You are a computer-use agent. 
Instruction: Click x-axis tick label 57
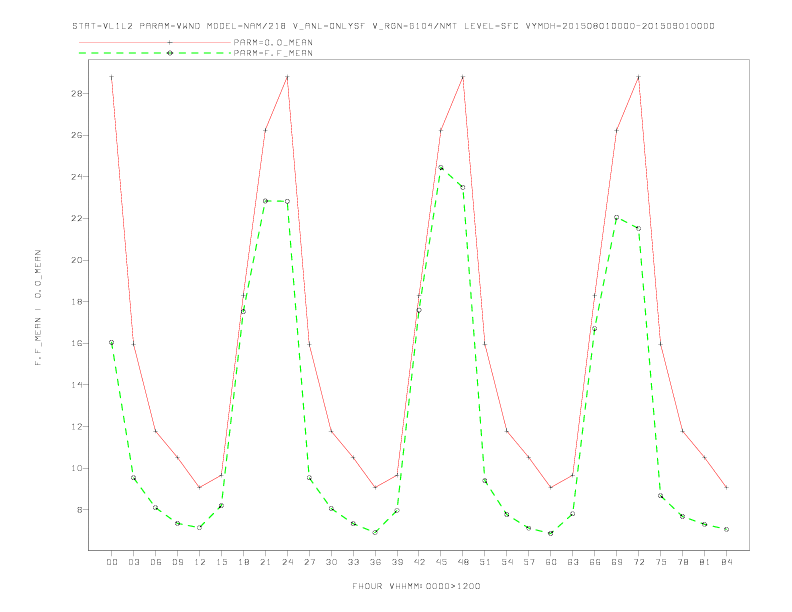528,562
